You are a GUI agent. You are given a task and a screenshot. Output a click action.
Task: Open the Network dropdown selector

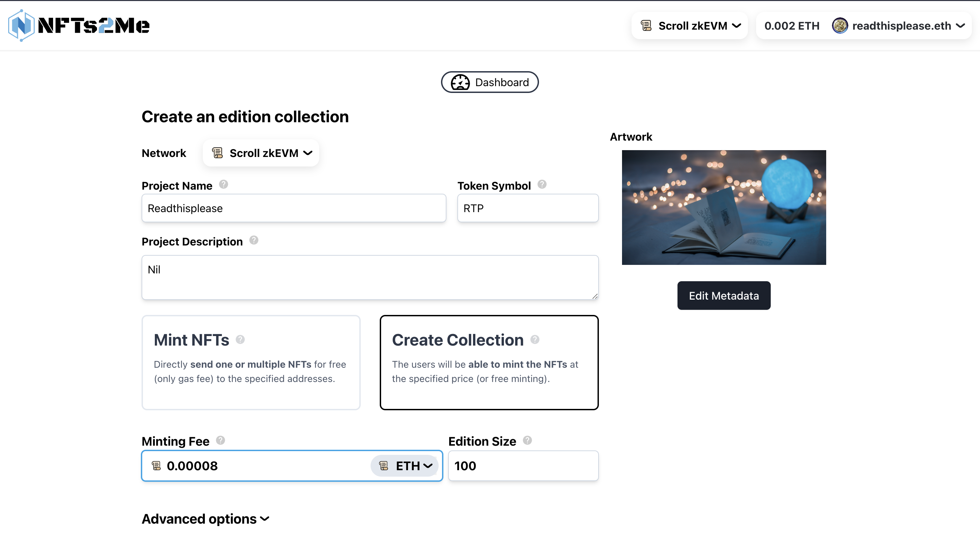point(260,153)
